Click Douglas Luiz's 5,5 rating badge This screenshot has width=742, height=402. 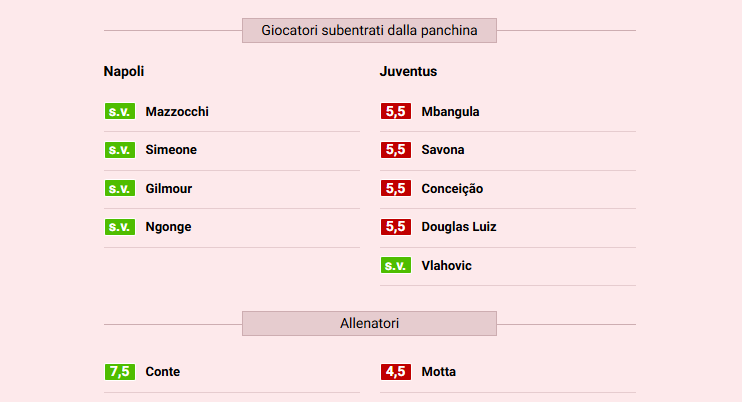[x=396, y=227]
